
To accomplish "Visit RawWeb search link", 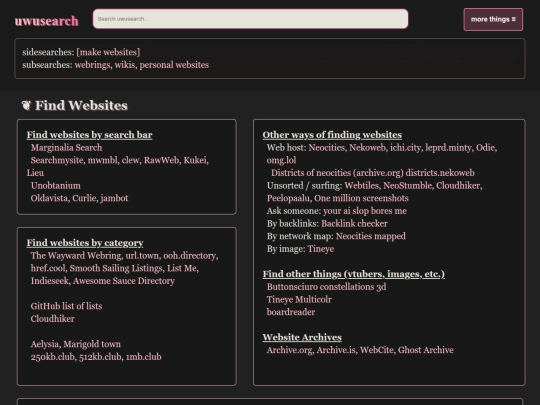I will (162, 160).
